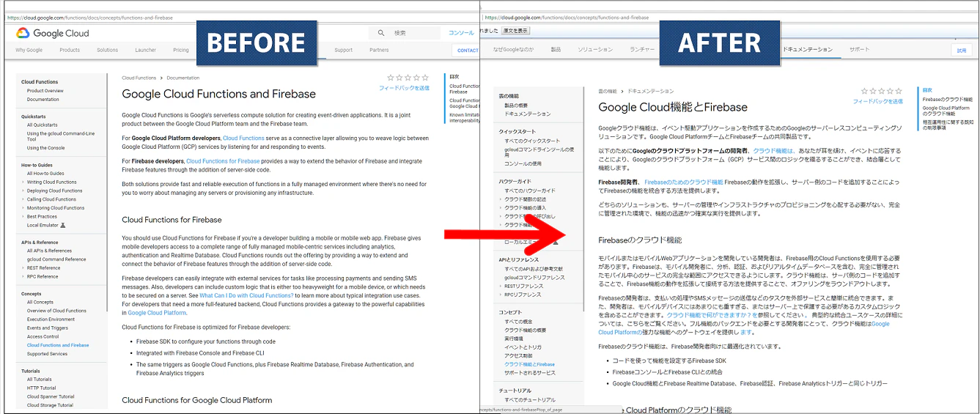
Task: Open HTTP Tutorial in sidebar
Action: (x=42, y=388)
